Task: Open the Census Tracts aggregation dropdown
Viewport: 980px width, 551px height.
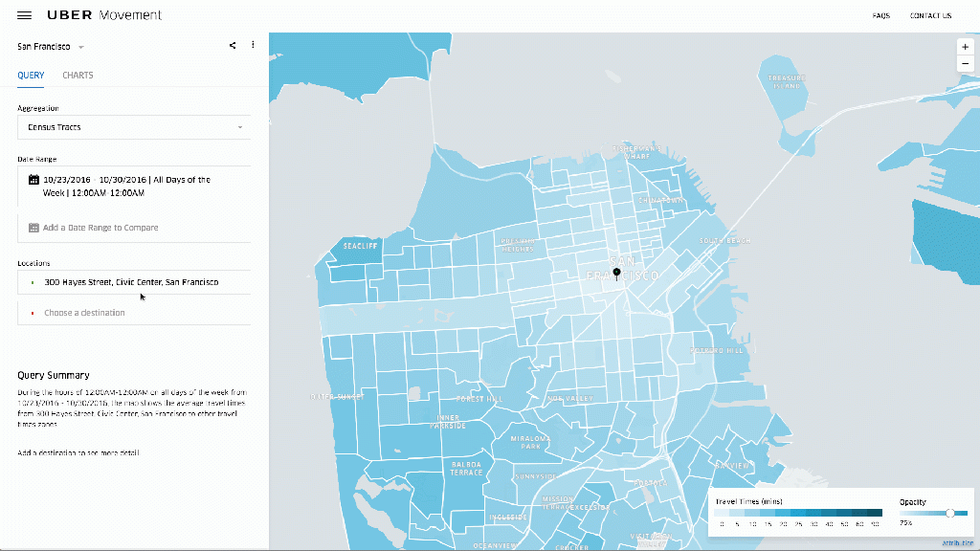Action: click(133, 127)
